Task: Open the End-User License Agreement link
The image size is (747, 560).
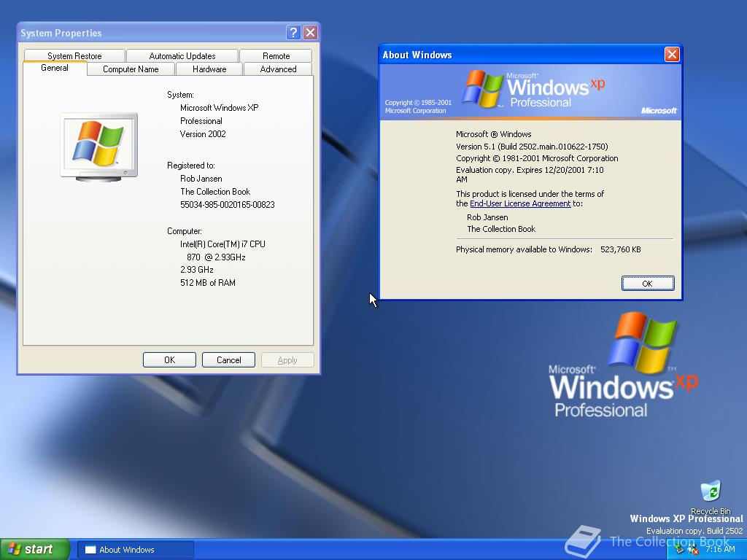Action: tap(520, 203)
